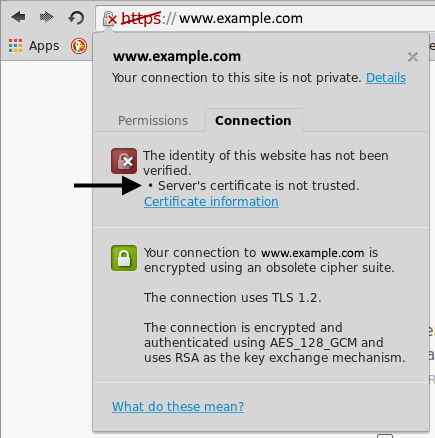The image size is (435, 438).
Task: Open the Certificate information link
Action: coord(211,202)
